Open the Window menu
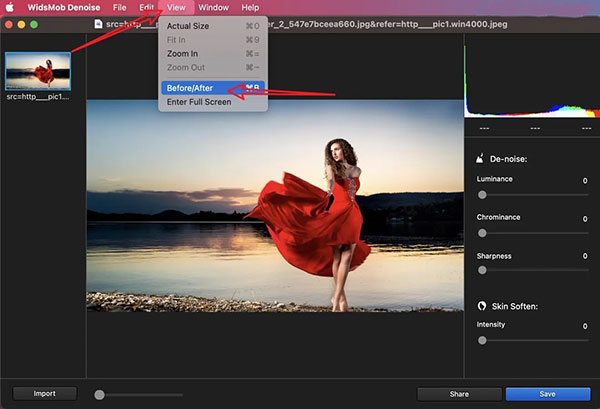 point(214,7)
